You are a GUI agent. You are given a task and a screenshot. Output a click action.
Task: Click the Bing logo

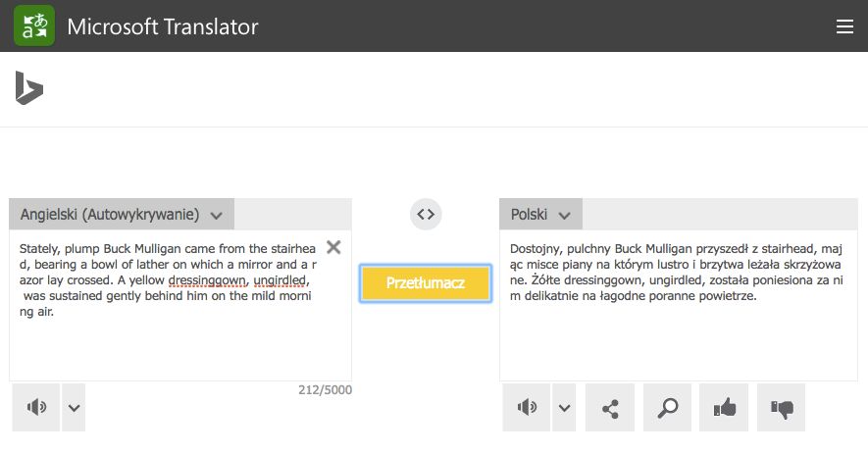28,88
